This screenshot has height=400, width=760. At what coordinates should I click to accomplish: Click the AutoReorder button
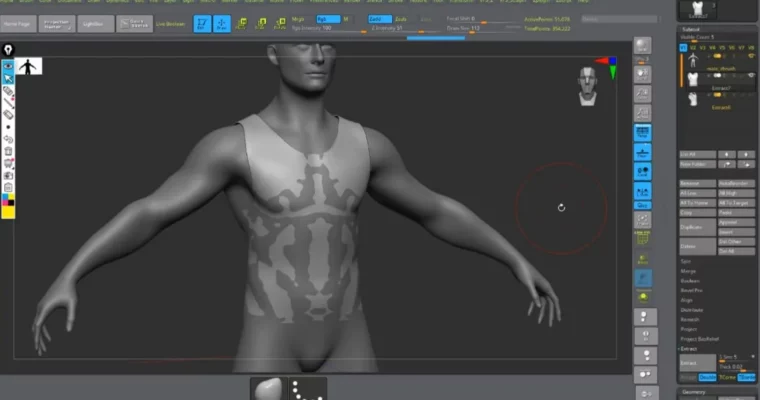pyautogui.click(x=736, y=184)
